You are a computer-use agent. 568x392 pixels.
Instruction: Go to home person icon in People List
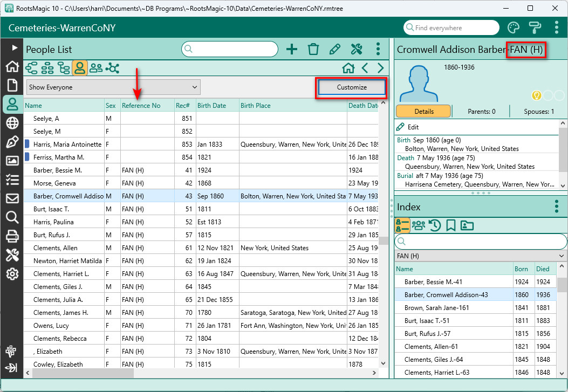pyautogui.click(x=348, y=68)
